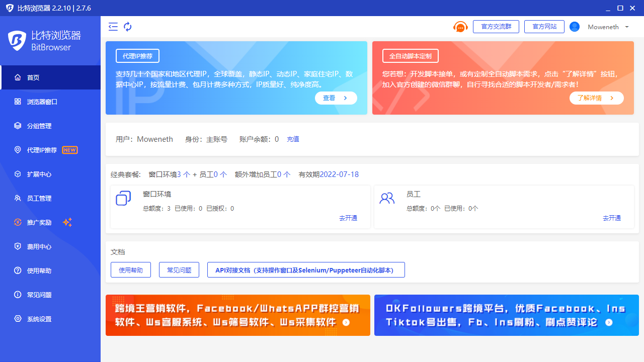This screenshot has height=362, width=644.
Task: Click the 代理IP推荐 banner label
Action: pyautogui.click(x=137, y=55)
